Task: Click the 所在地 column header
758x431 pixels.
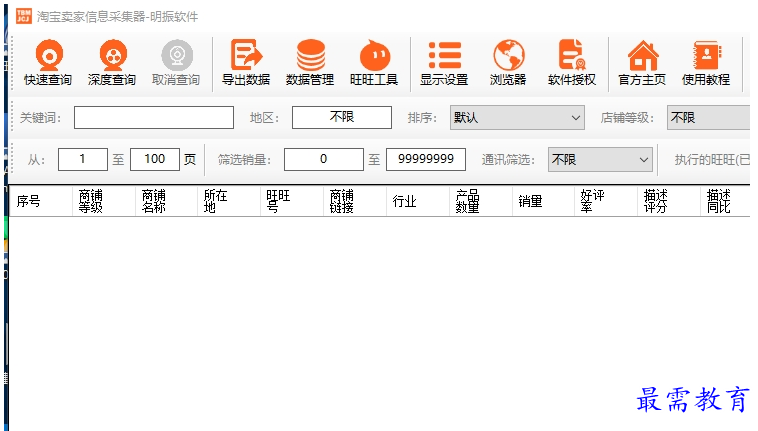Action: click(x=230, y=201)
